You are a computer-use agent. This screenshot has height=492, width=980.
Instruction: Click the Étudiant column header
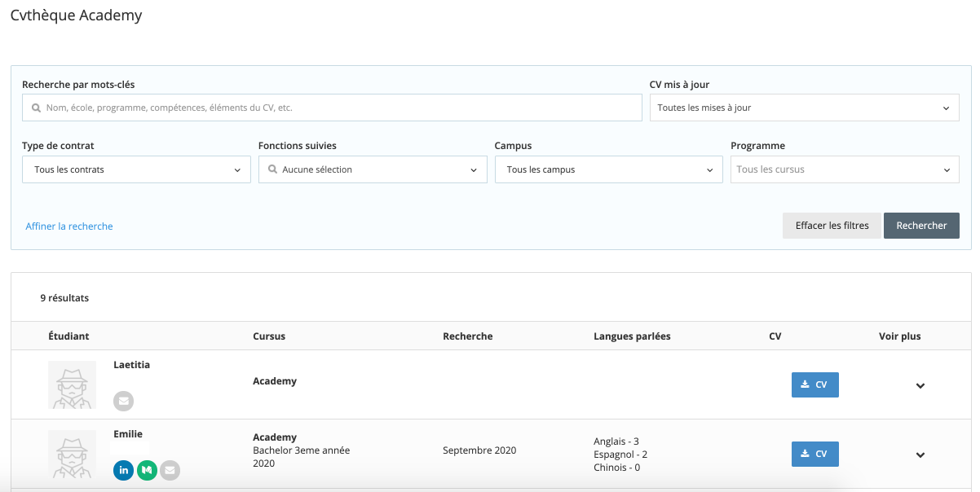point(68,336)
